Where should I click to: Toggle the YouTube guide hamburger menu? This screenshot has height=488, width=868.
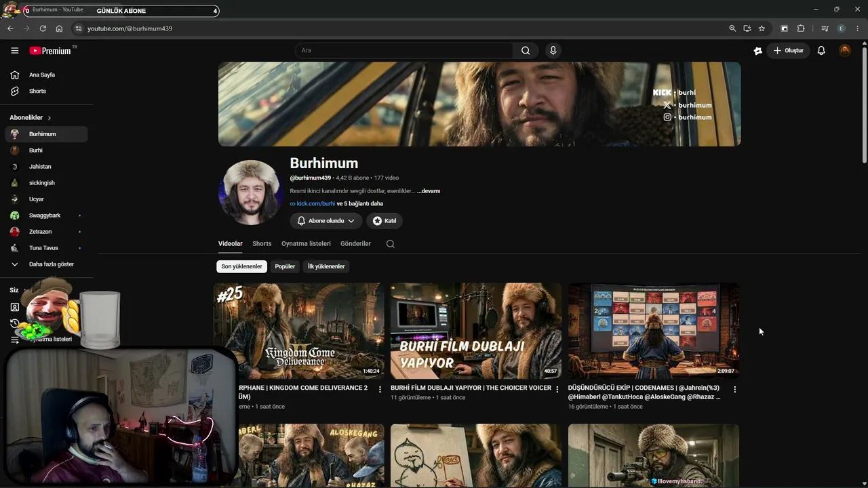[x=14, y=51]
